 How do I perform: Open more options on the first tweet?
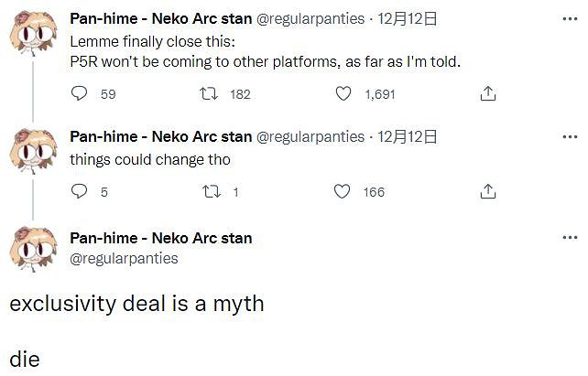(569, 19)
